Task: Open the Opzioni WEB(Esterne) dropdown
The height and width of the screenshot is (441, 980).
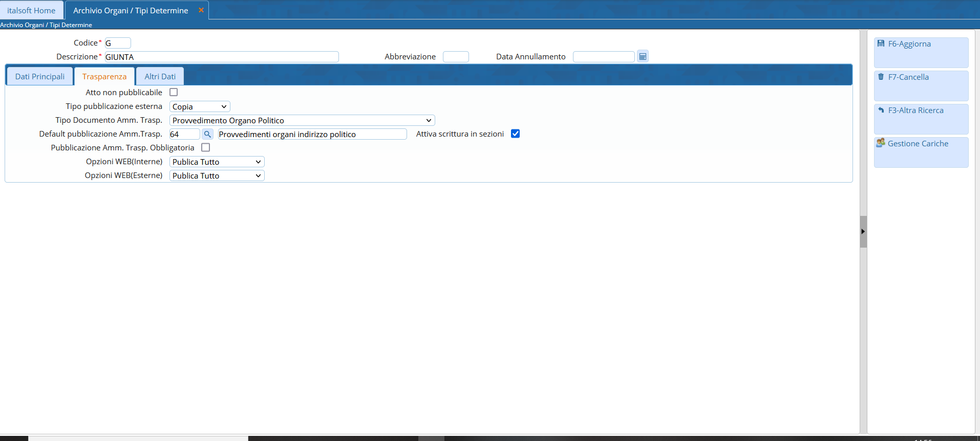Action: pyautogui.click(x=217, y=175)
